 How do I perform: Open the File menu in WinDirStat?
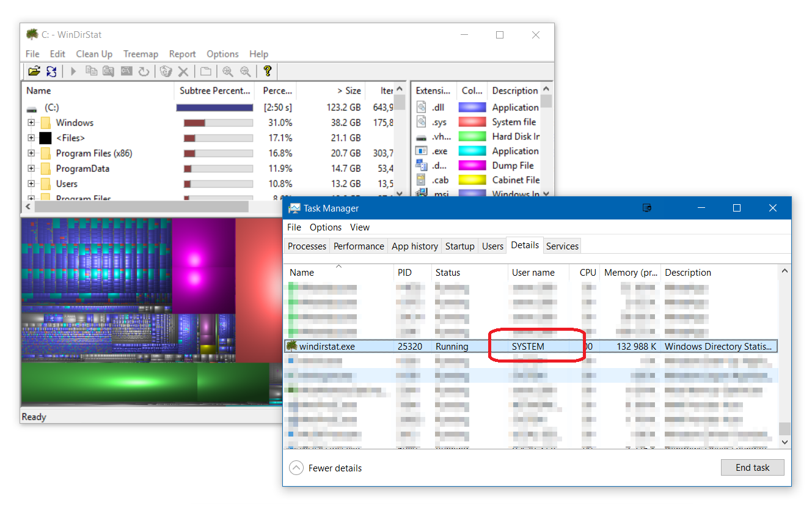point(32,54)
